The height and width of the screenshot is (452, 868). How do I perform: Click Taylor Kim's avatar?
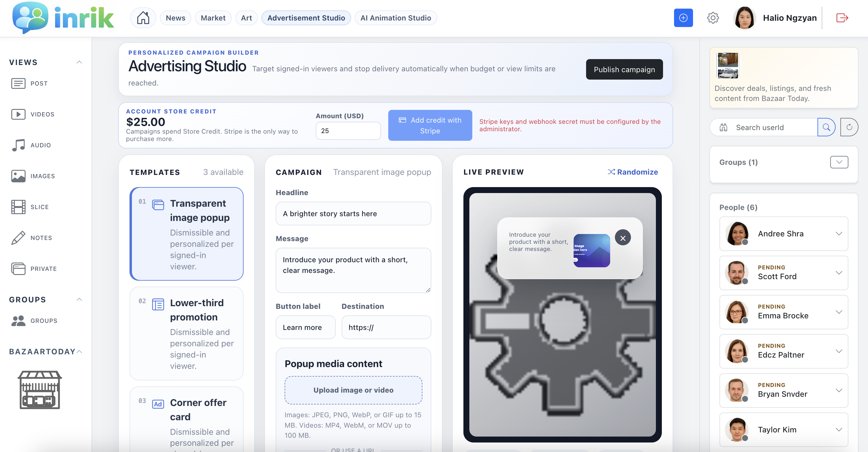click(737, 429)
